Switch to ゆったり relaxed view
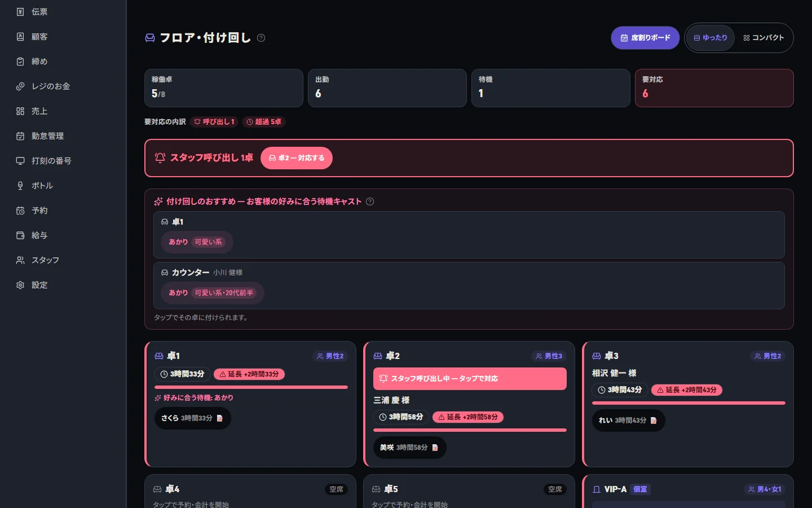 click(710, 38)
